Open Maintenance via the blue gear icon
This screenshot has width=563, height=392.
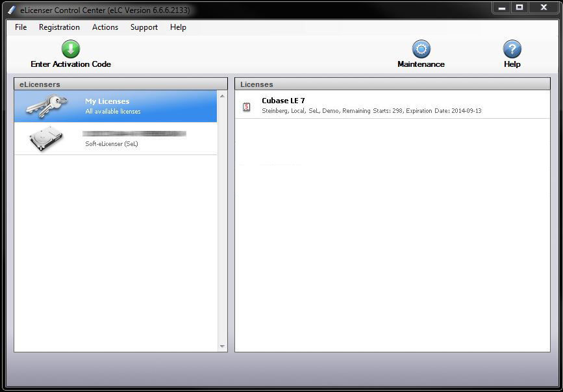pos(421,49)
